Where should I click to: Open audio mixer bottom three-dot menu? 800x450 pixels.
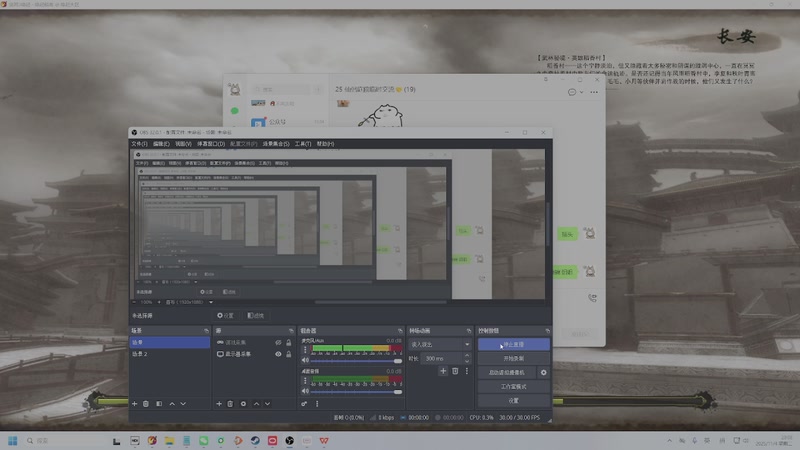[x=317, y=404]
